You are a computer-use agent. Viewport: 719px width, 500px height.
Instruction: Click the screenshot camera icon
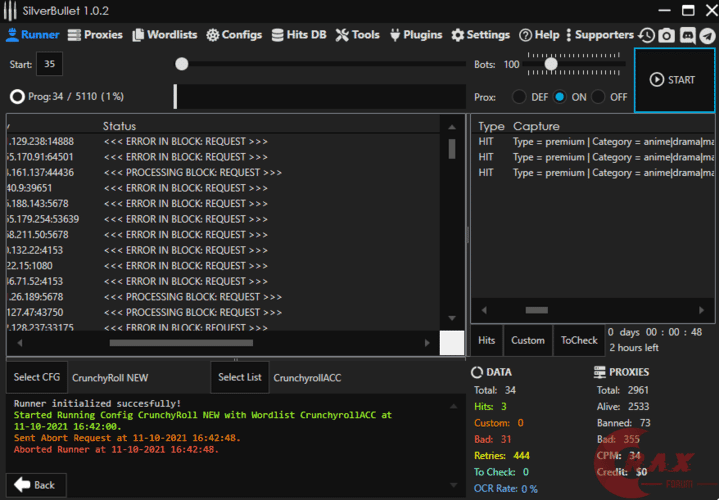pos(666,35)
